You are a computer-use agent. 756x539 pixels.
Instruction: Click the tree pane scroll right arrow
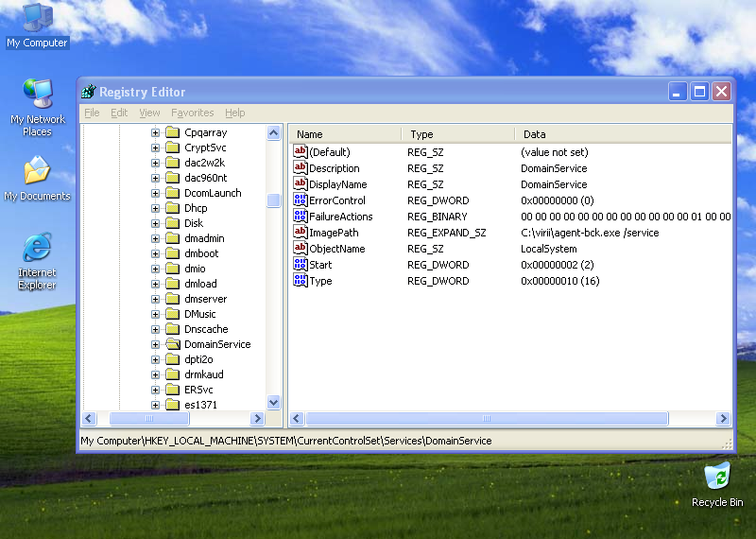[x=257, y=418]
